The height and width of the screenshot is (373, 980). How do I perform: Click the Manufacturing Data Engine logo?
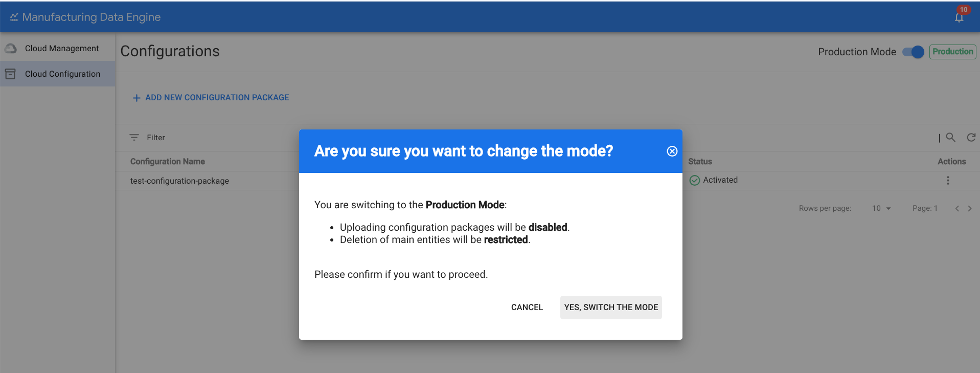tap(14, 17)
